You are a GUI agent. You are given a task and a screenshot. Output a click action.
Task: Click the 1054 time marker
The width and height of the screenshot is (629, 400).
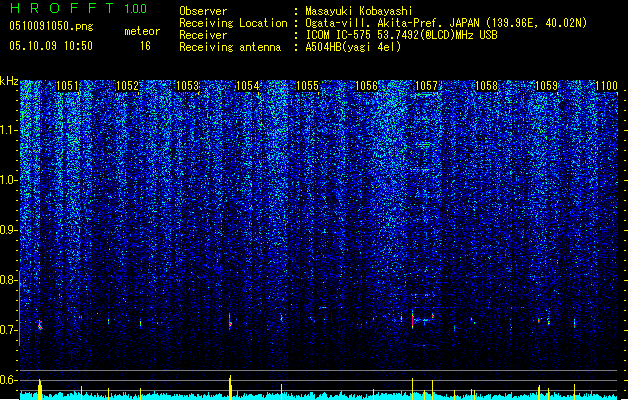pyautogui.click(x=248, y=86)
